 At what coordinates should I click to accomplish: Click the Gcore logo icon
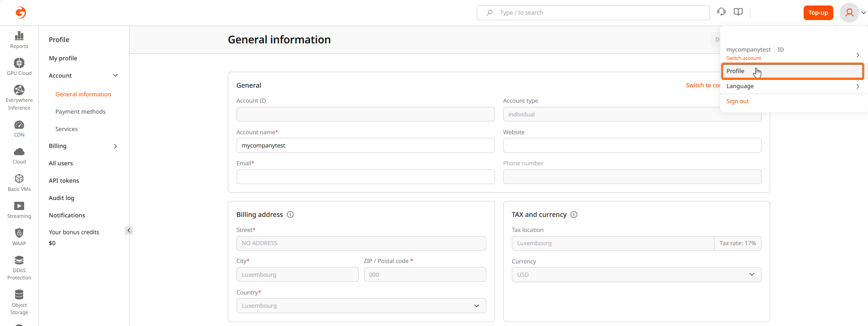[x=21, y=12]
